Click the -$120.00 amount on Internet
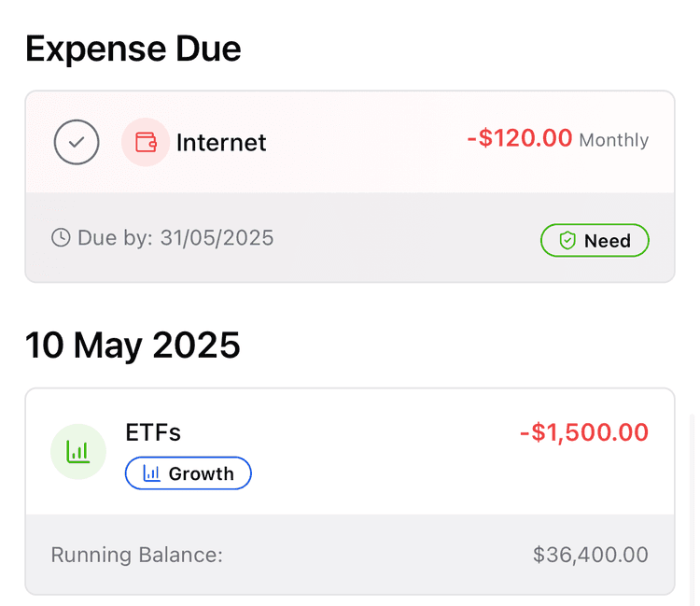The height and width of the screenshot is (606, 700). click(x=520, y=137)
